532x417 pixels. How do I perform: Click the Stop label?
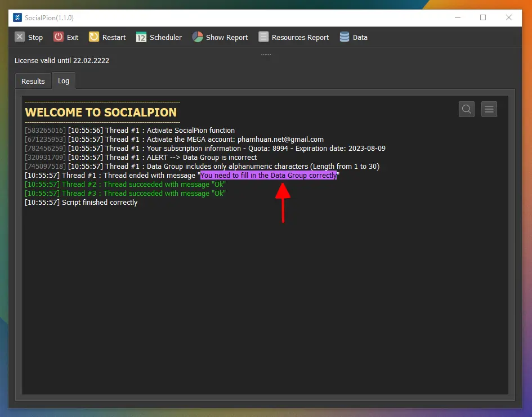(35, 37)
